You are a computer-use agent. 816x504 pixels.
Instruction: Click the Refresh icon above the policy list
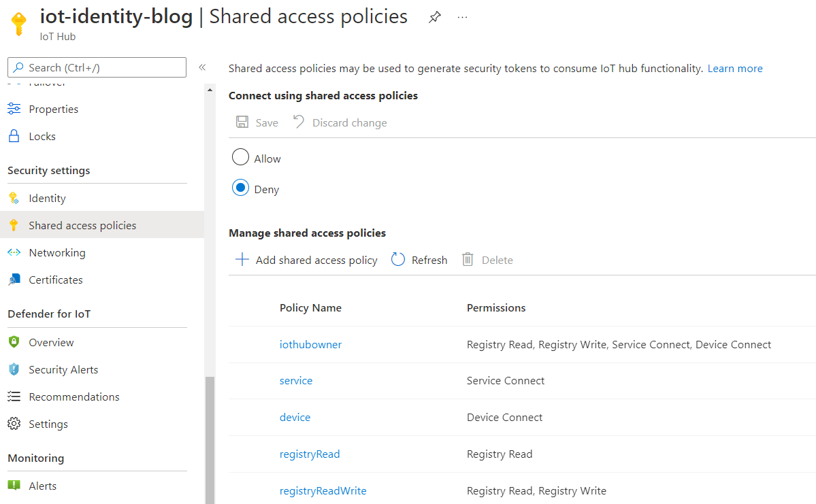pos(397,259)
